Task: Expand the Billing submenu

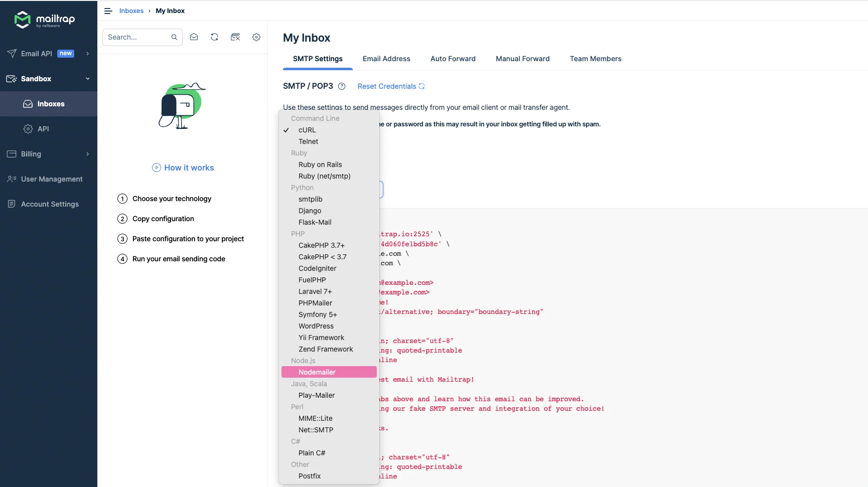Action: point(88,154)
